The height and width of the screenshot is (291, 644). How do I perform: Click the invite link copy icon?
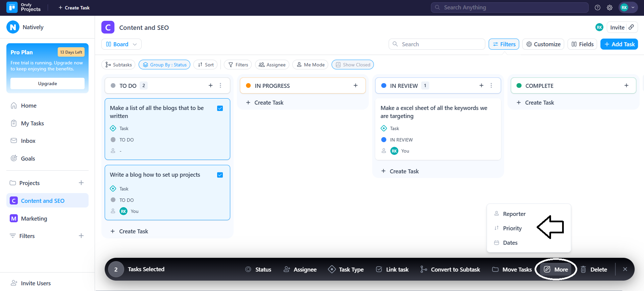(x=631, y=27)
